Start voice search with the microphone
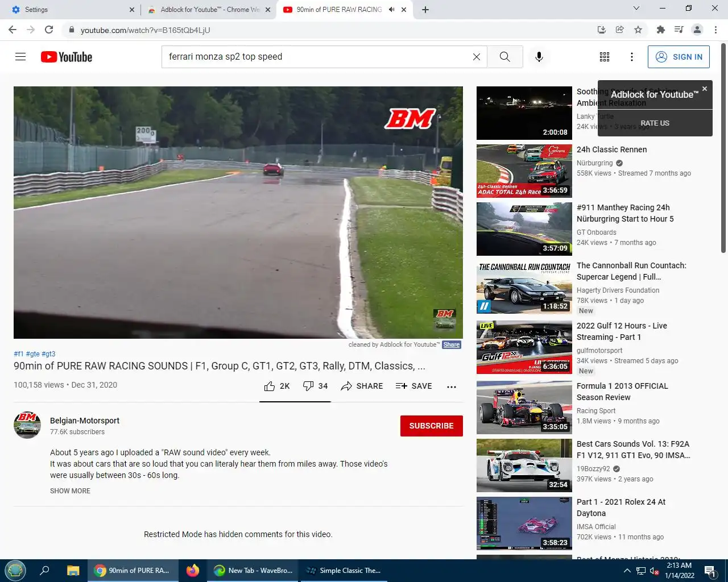The height and width of the screenshot is (582, 728). click(x=539, y=57)
